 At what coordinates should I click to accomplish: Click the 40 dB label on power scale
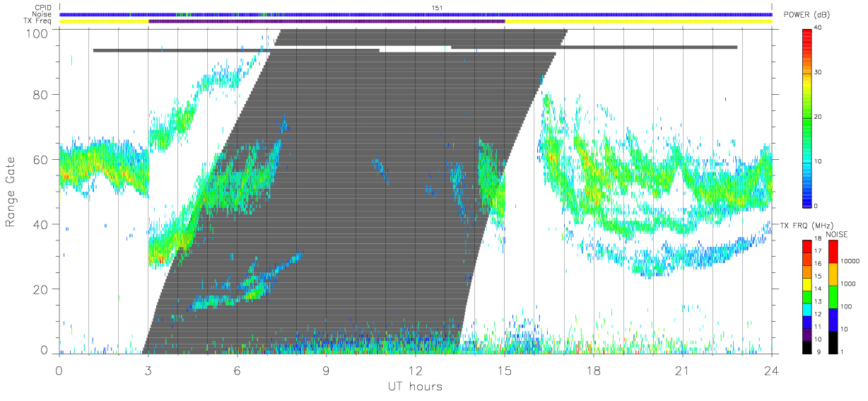(x=819, y=28)
